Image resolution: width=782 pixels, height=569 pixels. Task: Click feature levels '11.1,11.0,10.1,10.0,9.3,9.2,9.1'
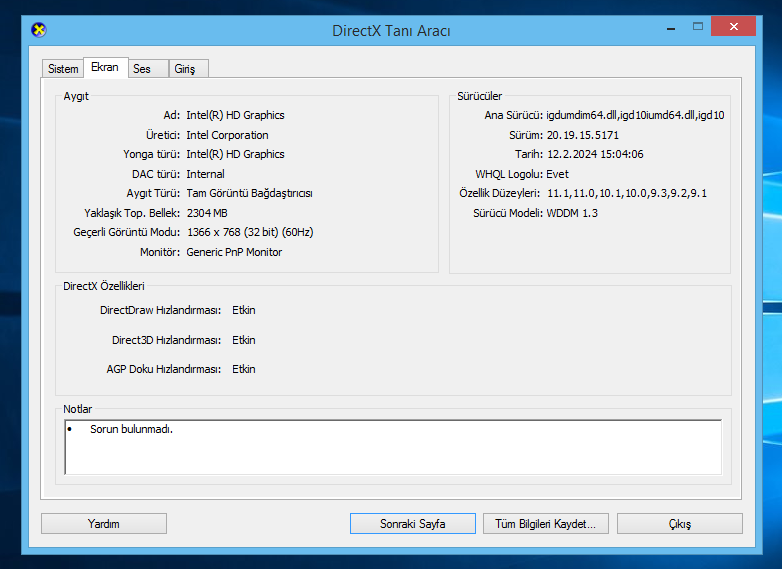627,193
